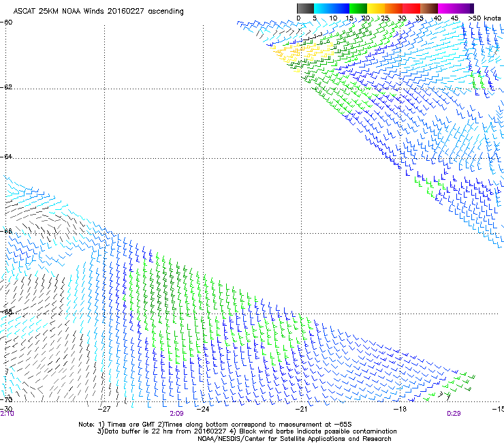Click the '25' legend scale label

[x=385, y=18]
